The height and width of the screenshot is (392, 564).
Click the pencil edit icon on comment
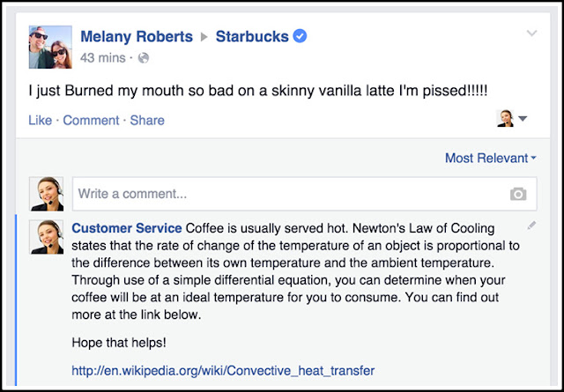coord(531,226)
